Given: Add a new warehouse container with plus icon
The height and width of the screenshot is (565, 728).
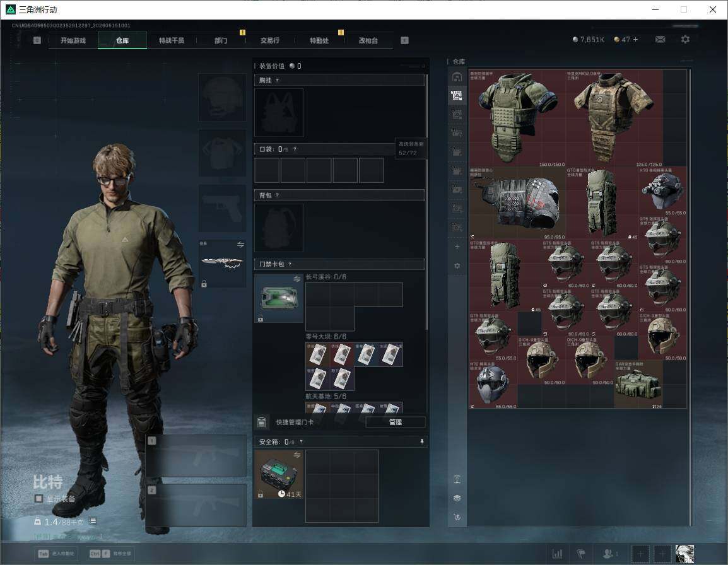Looking at the screenshot, I should [x=457, y=247].
